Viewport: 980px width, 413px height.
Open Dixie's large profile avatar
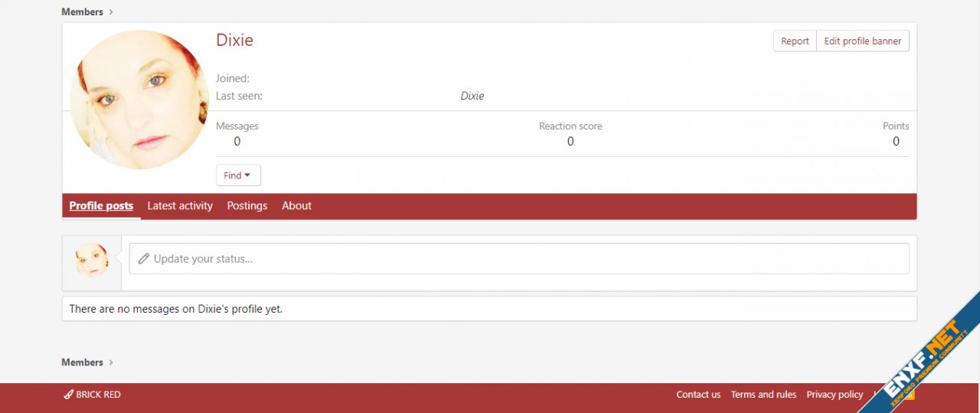point(139,100)
